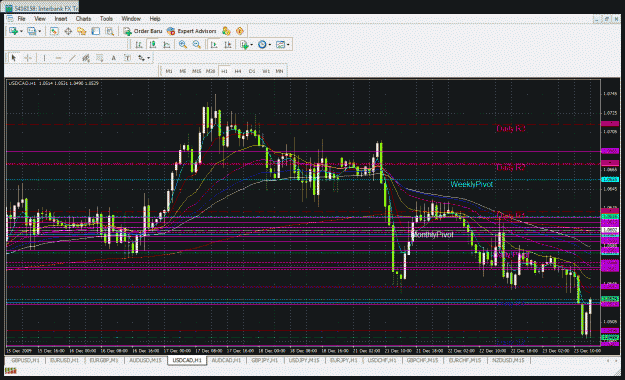Viewport: 625px width, 380px height.
Task: Open the Charts menu
Action: (x=83, y=19)
